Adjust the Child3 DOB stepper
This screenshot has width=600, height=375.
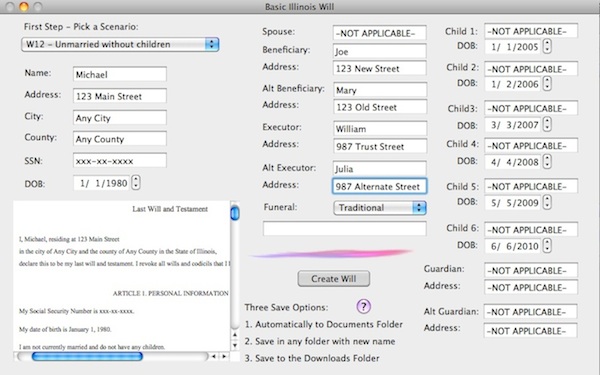[548, 124]
